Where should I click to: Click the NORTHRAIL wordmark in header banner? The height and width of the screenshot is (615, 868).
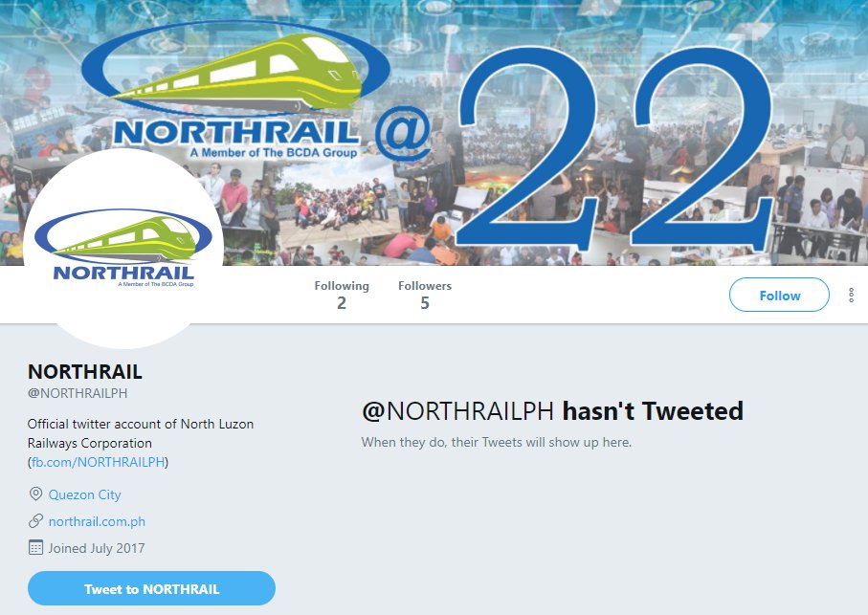[x=237, y=133]
